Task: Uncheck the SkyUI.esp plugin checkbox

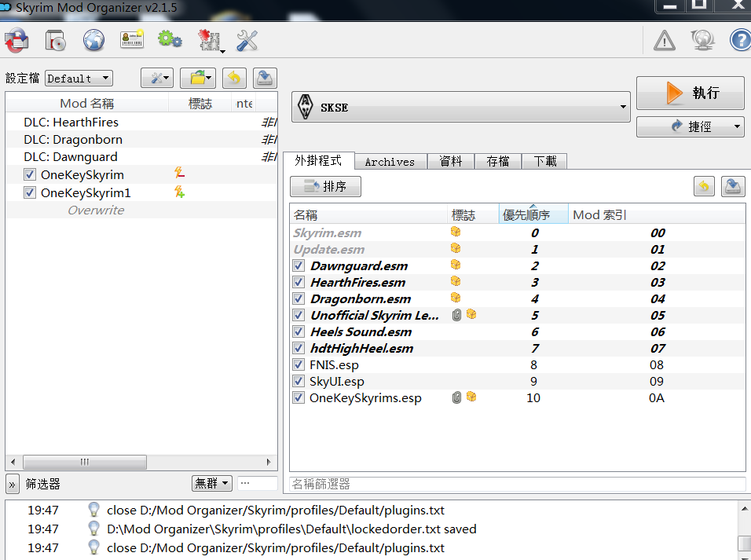Action: [299, 381]
